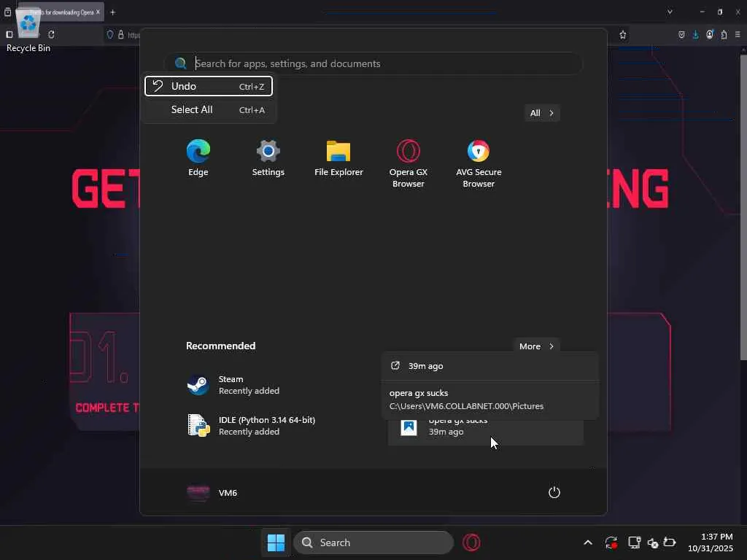Image resolution: width=747 pixels, height=560 pixels.
Task: Open the network status tray icon
Action: pyautogui.click(x=634, y=542)
